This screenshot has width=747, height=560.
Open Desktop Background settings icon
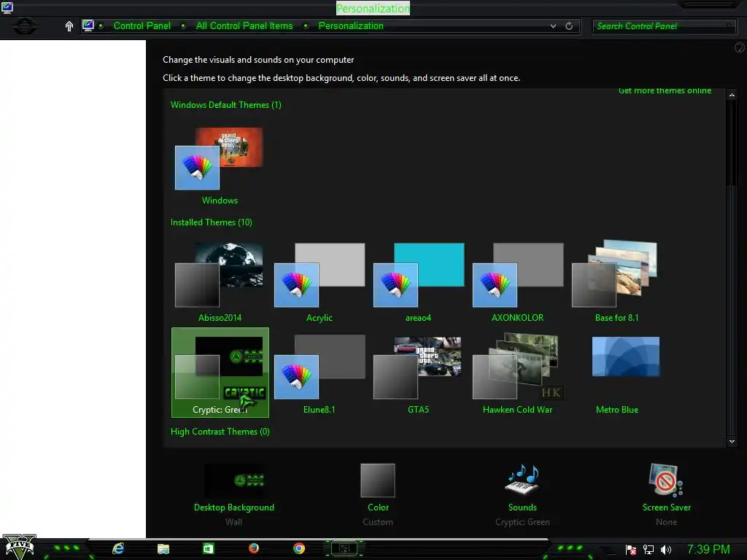[x=234, y=481]
